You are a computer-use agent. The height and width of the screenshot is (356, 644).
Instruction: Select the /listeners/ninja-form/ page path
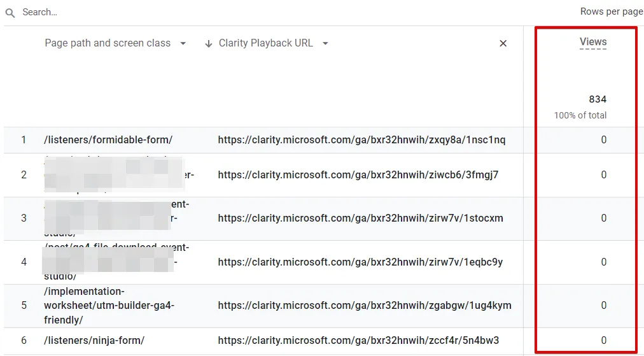pos(94,340)
